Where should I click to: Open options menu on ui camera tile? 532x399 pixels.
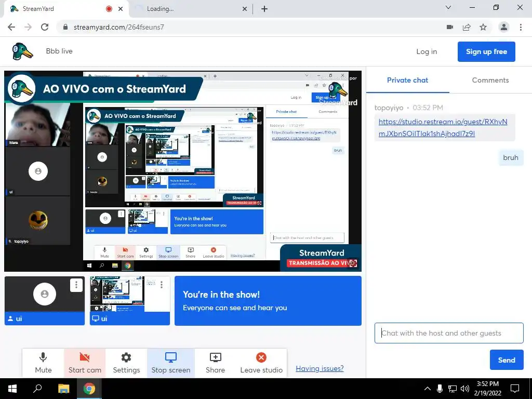76,285
